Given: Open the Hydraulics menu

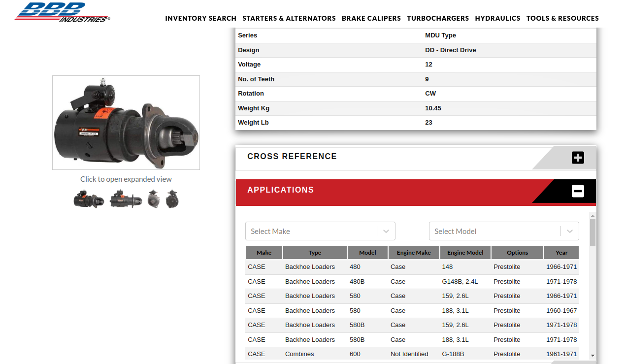Looking at the screenshot, I should pyautogui.click(x=497, y=18).
